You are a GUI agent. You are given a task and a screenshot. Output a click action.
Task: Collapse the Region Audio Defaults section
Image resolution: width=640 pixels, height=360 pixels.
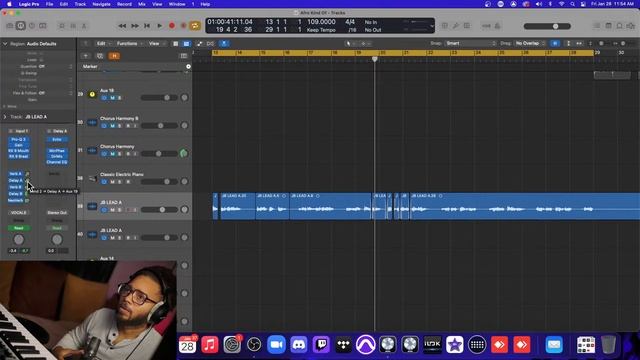(x=5, y=44)
